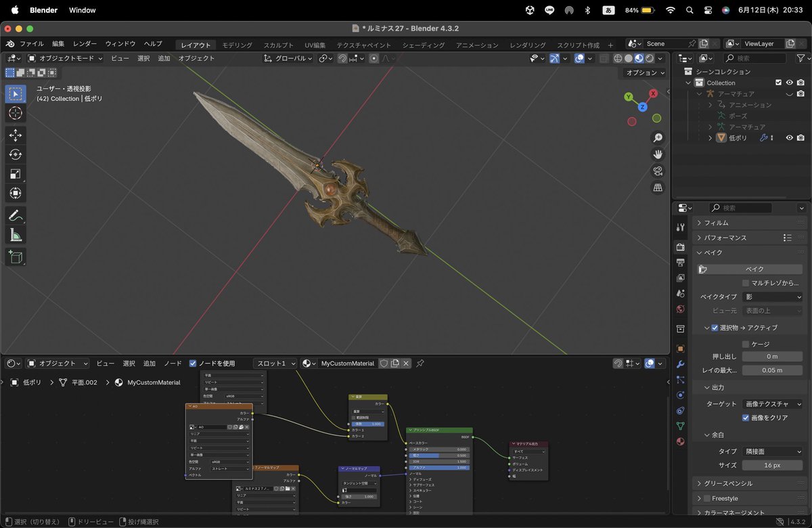Open the File menu
This screenshot has height=528, width=812.
[x=32, y=44]
